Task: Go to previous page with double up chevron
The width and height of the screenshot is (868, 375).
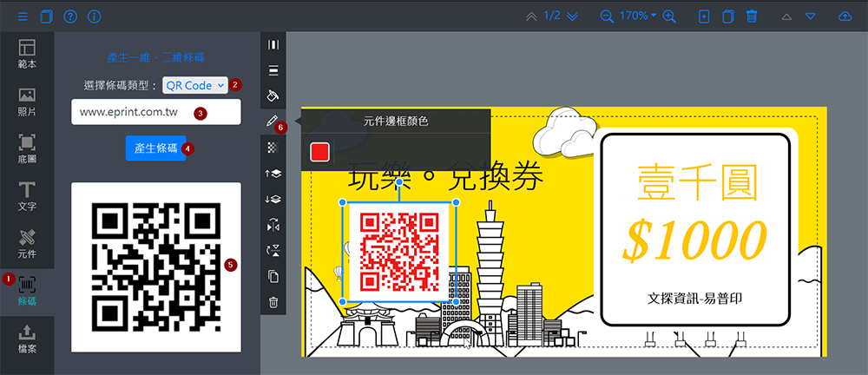Action: pos(531,16)
